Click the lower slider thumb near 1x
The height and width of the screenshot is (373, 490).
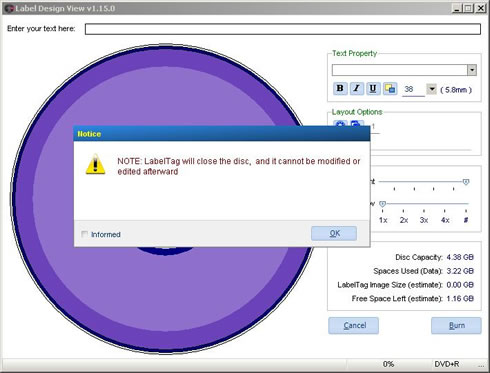(x=383, y=203)
